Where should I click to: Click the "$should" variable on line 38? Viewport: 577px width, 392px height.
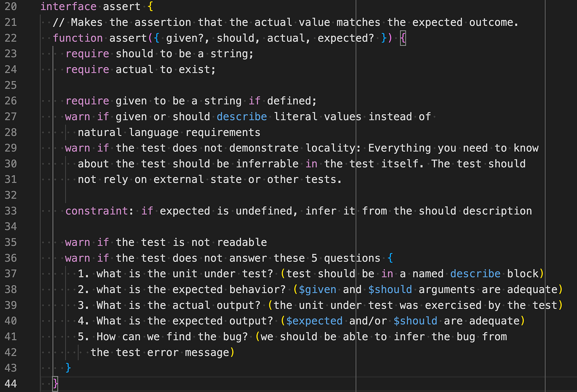[x=390, y=289]
